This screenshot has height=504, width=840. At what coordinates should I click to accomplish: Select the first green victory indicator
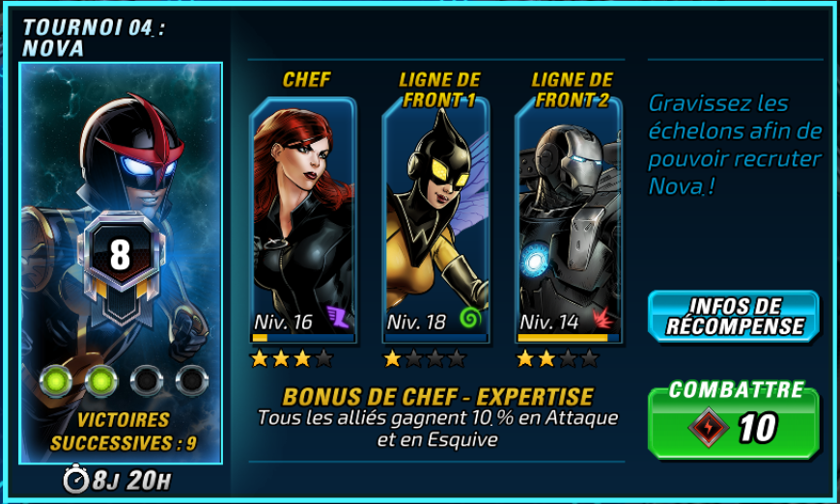point(56,380)
